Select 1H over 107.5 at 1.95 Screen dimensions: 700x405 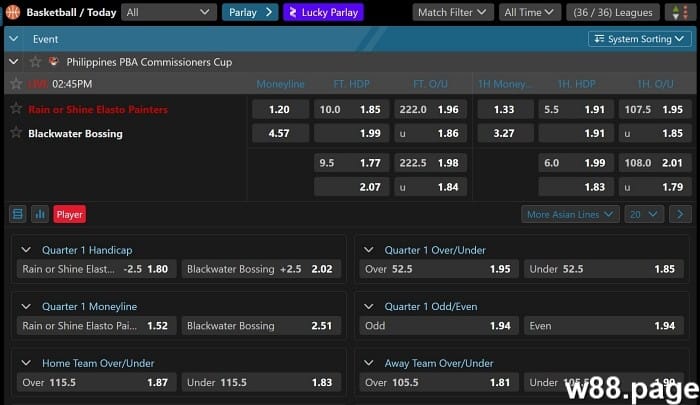(x=655, y=109)
